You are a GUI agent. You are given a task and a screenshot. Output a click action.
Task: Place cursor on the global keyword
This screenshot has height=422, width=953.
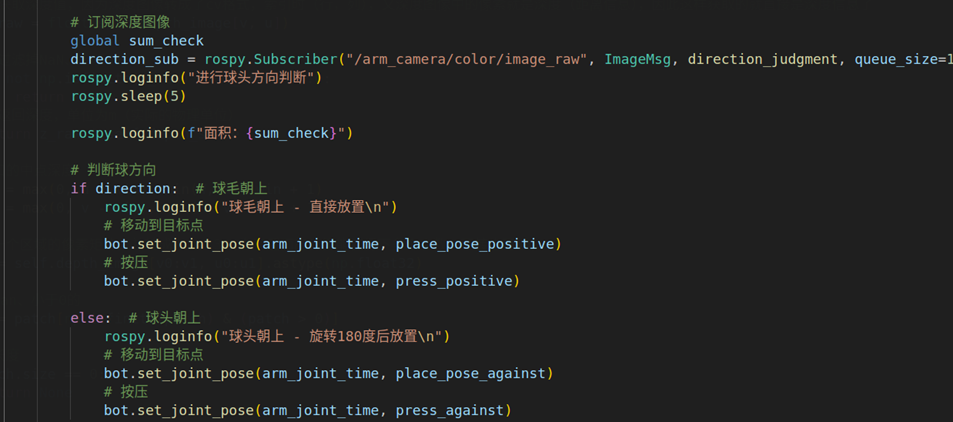click(95, 41)
